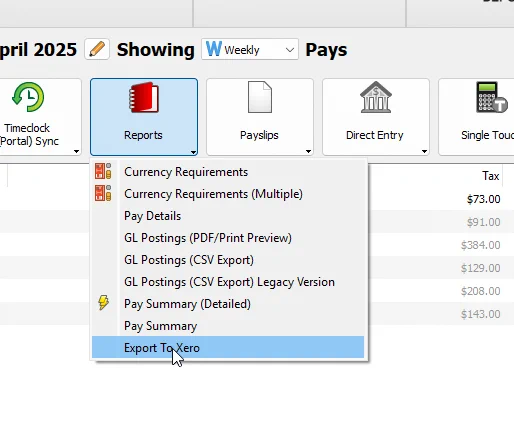Screen dimensions: 514x425
Task: Click the Currency Requirements menu icon
Action: (103, 171)
